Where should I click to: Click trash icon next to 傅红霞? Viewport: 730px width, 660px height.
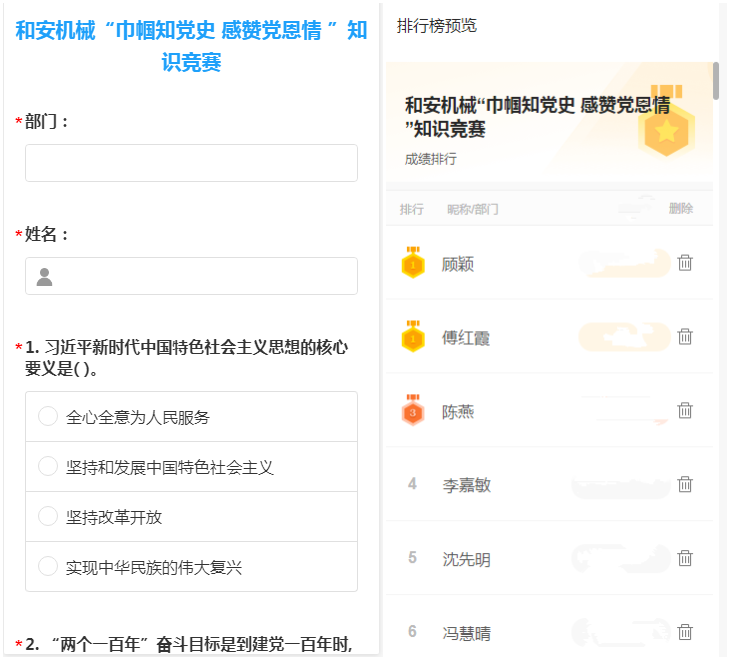coord(685,337)
